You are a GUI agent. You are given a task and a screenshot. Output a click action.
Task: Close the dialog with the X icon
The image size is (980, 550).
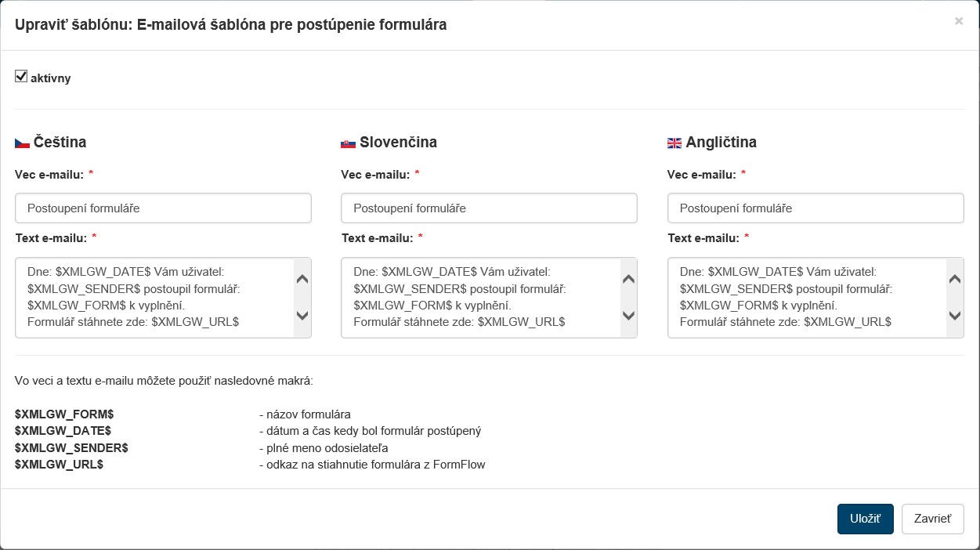click(x=958, y=22)
